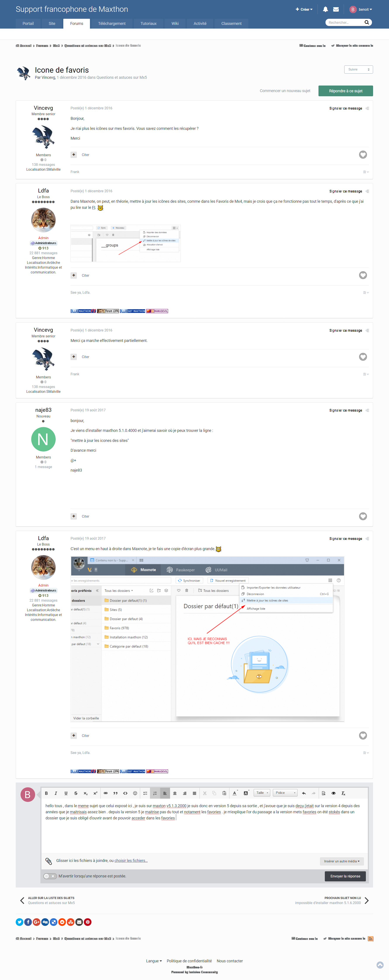Viewport: 389px width, 980px height.
Task: Open Portail tab
Action: [28, 24]
